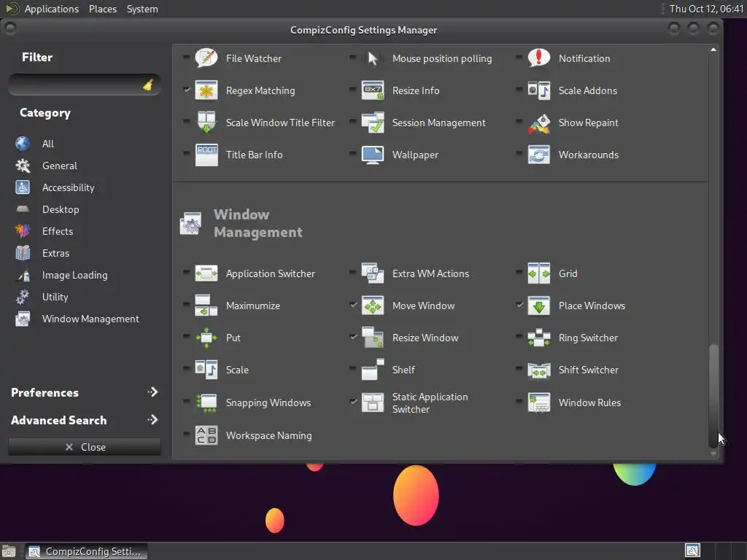This screenshot has height=560, width=747.
Task: Click the Scale Window Title Filter icon
Action: click(x=206, y=122)
